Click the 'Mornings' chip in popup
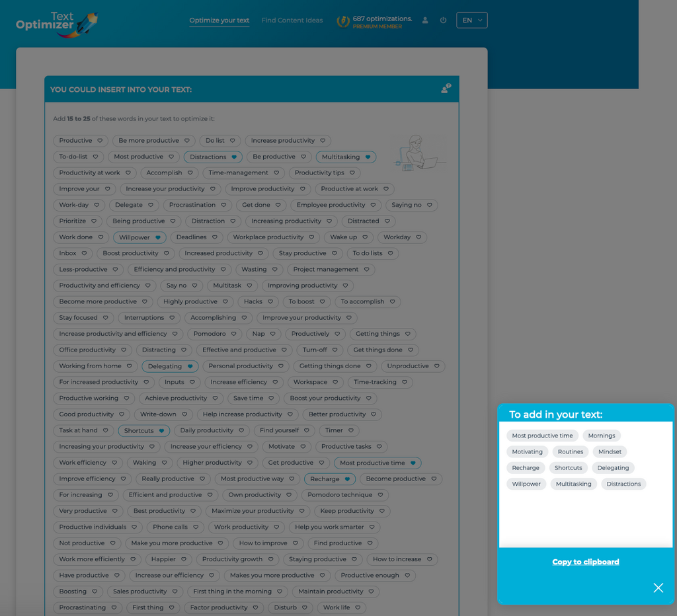 pos(601,436)
